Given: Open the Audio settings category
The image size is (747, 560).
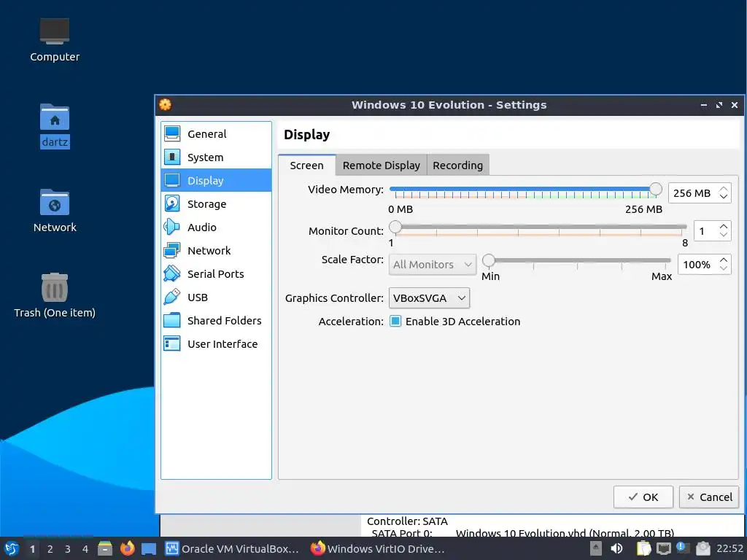Looking at the screenshot, I should tap(216, 227).
